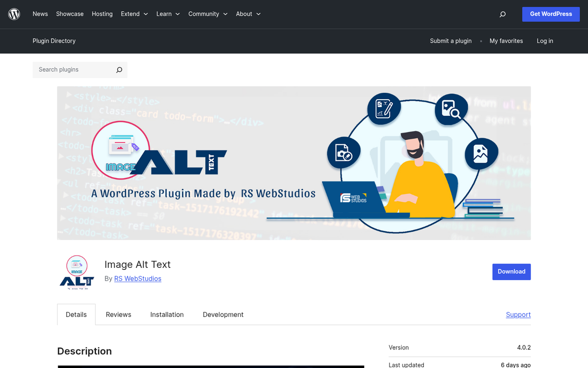Open the Support link
The width and height of the screenshot is (588, 368).
pyautogui.click(x=518, y=314)
